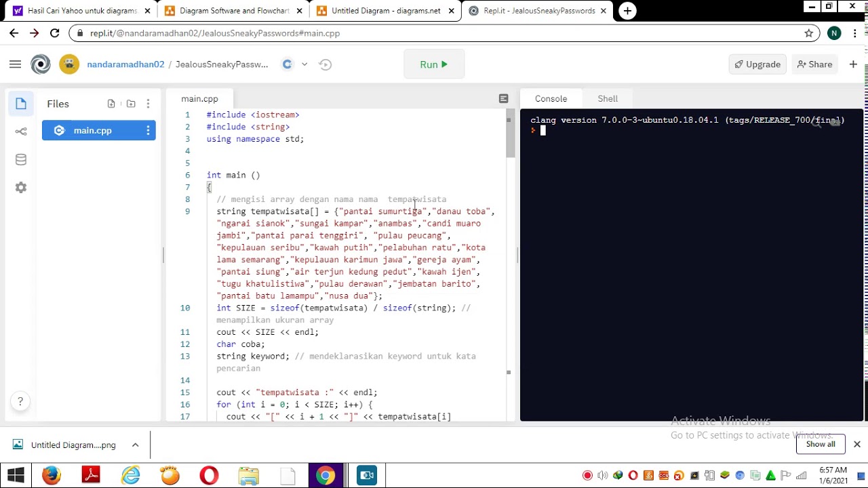The height and width of the screenshot is (488, 868).
Task: Go forward in browser
Action: pyautogui.click(x=34, y=33)
